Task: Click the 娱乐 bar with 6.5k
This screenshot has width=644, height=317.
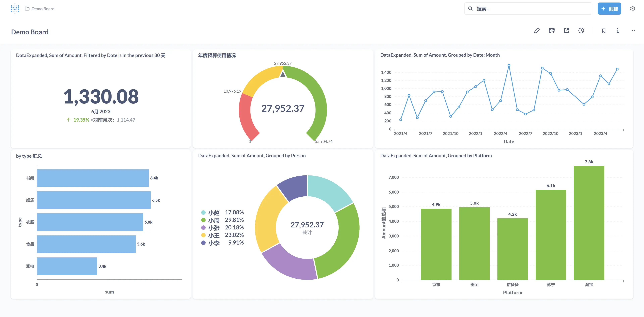Action: pos(94,200)
